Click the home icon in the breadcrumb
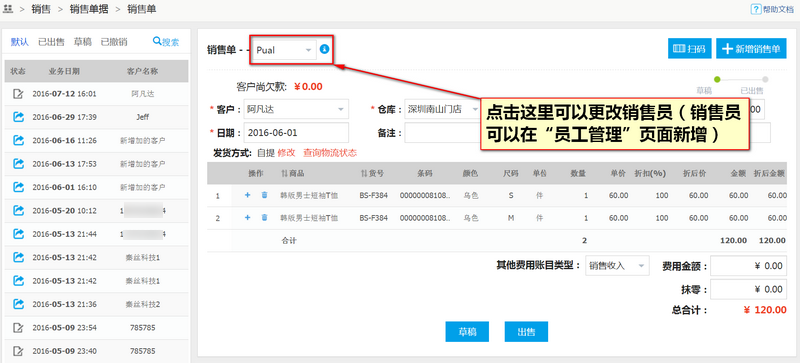 pyautogui.click(x=8, y=9)
